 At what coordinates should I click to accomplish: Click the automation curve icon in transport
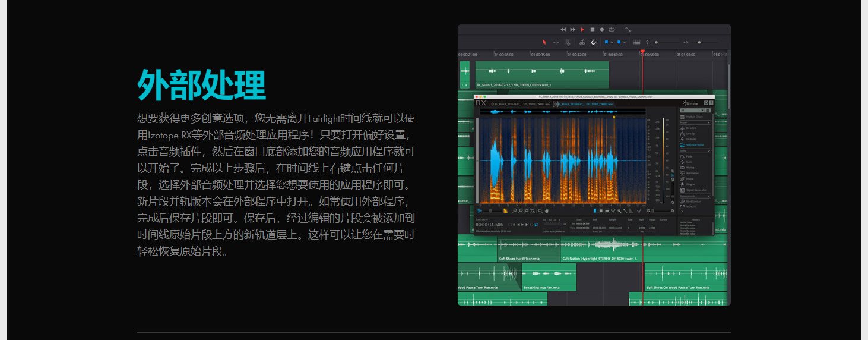coord(628,29)
